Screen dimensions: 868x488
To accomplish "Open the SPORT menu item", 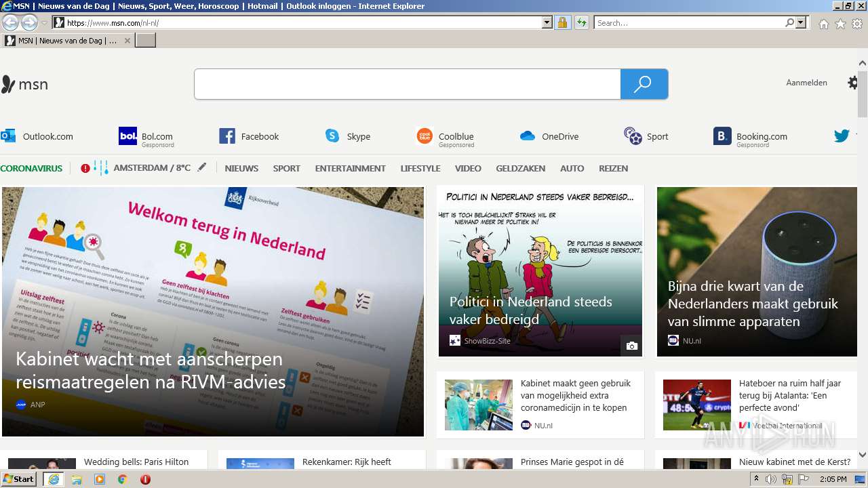I will [x=286, y=168].
